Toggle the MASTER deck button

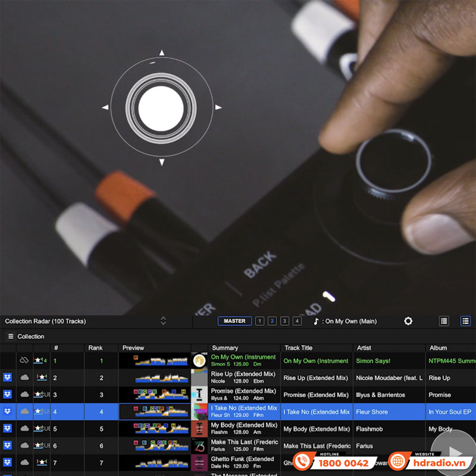tap(234, 321)
